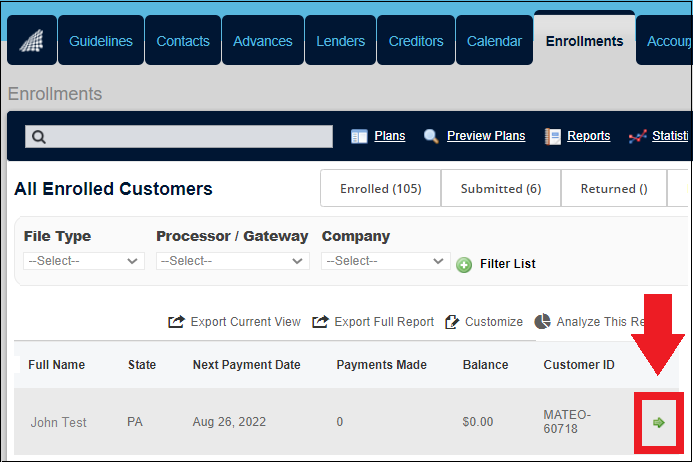Open the Preview Plans link
Viewport: 693px width, 462px height.
pyautogui.click(x=486, y=136)
